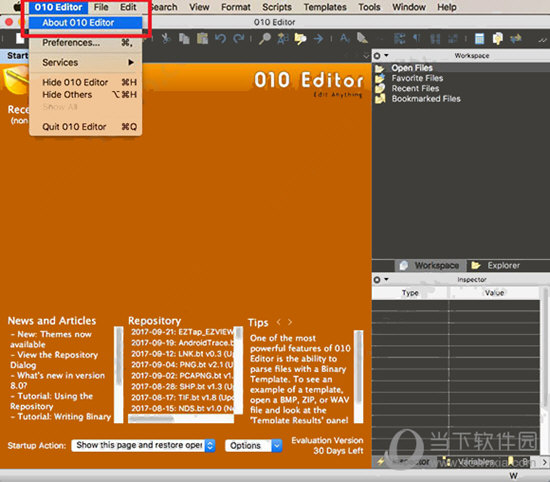Expand tab list chevron below Start tab
Screen dimensions: 550x482
tap(366, 56)
